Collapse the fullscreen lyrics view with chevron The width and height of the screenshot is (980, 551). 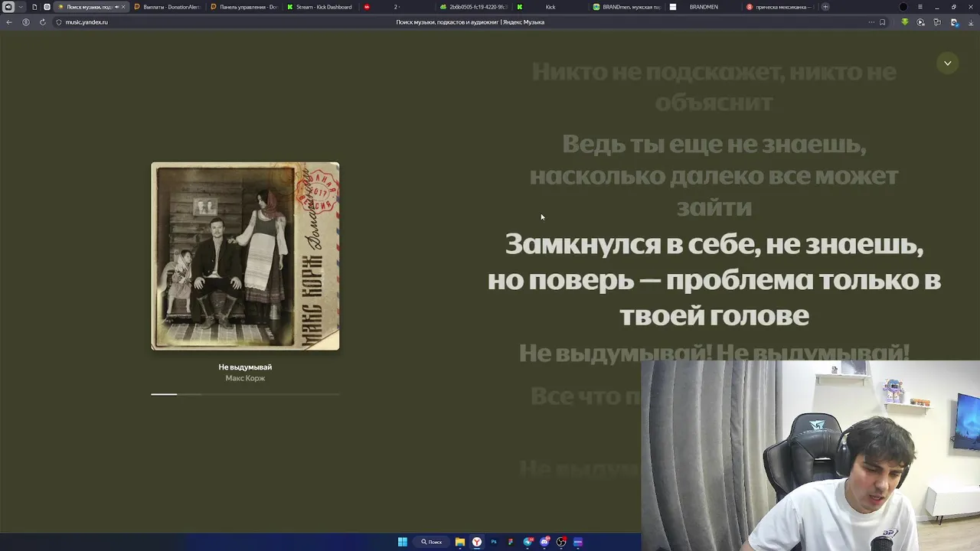pyautogui.click(x=947, y=63)
